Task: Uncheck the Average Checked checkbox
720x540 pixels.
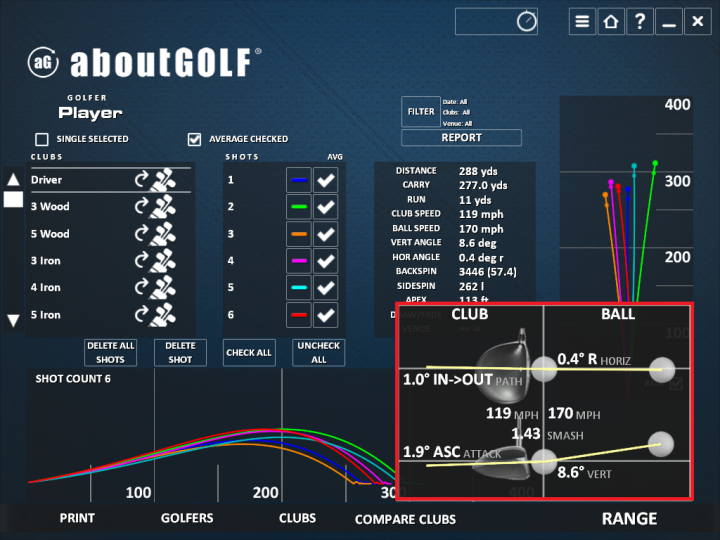Action: tap(194, 139)
